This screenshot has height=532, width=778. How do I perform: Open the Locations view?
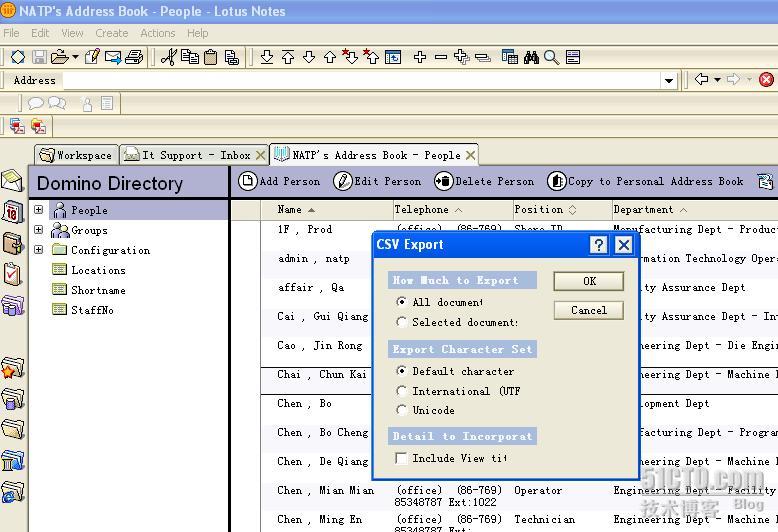(x=89, y=270)
